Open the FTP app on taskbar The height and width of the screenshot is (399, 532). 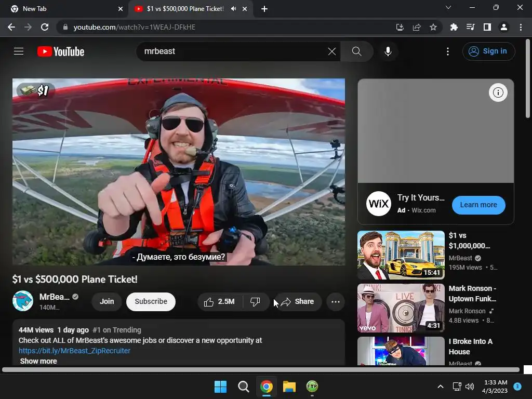coord(312,387)
